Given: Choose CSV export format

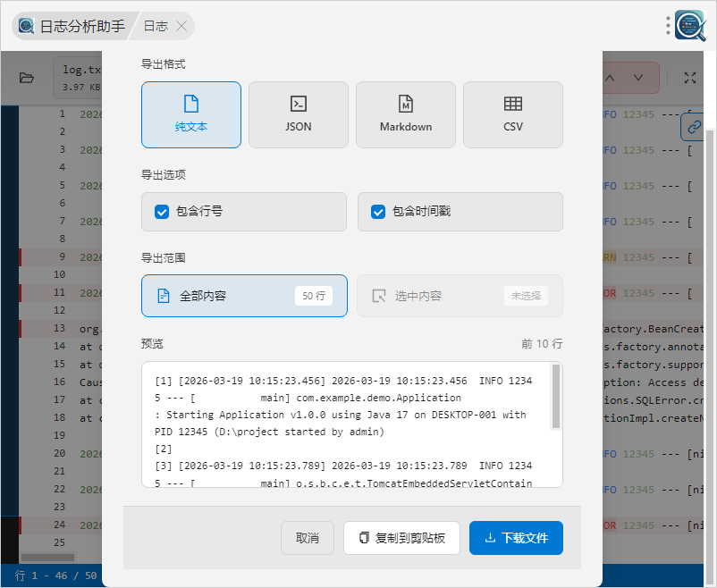Looking at the screenshot, I should click(513, 114).
